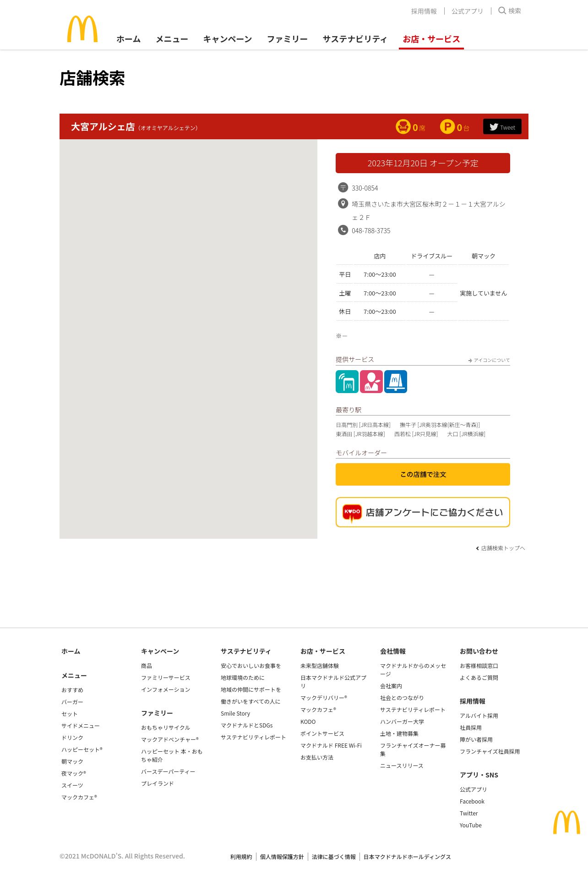Click the blank store map area
This screenshot has height=875, width=588.
tap(188, 339)
